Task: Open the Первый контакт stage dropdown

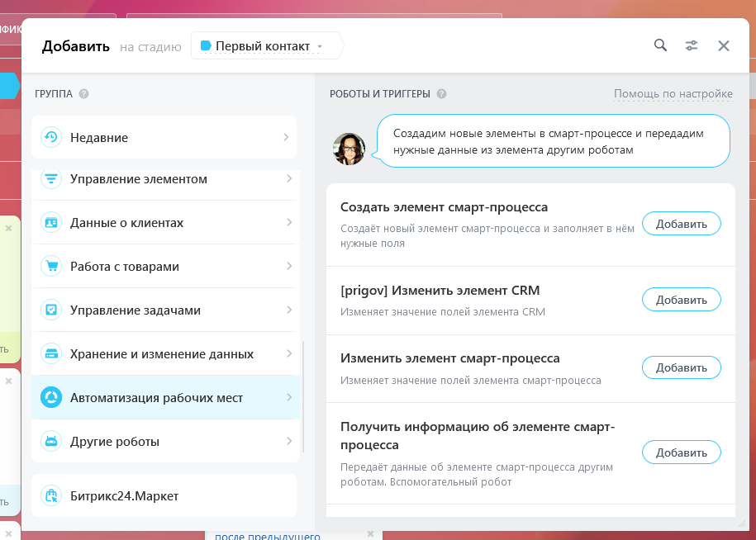Action: (264, 46)
